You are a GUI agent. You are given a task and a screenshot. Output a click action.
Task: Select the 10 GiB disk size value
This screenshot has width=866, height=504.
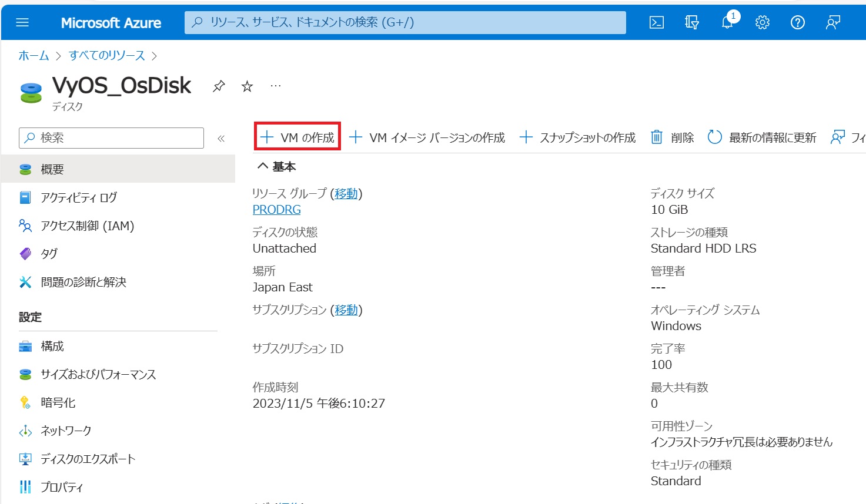coord(669,210)
